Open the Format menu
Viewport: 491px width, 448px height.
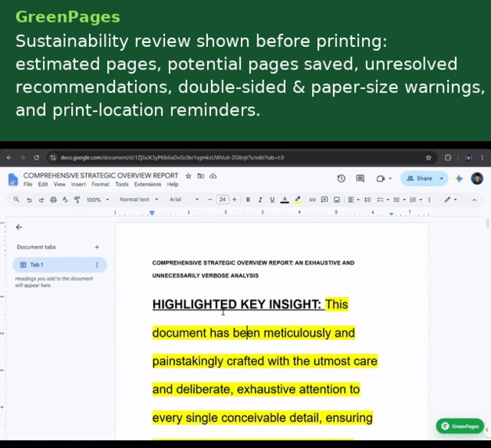coord(101,185)
